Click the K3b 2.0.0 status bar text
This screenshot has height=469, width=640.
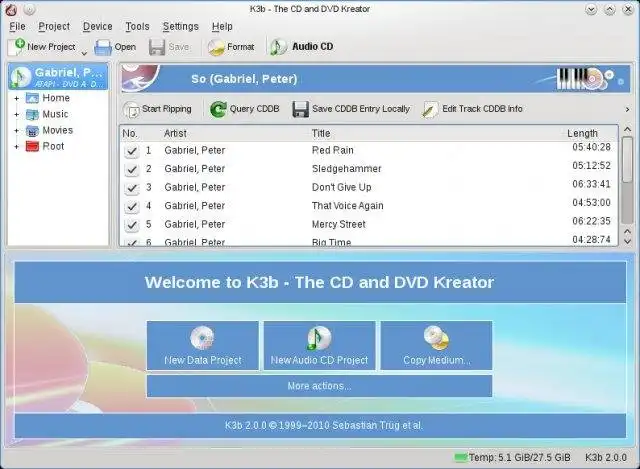click(x=606, y=458)
